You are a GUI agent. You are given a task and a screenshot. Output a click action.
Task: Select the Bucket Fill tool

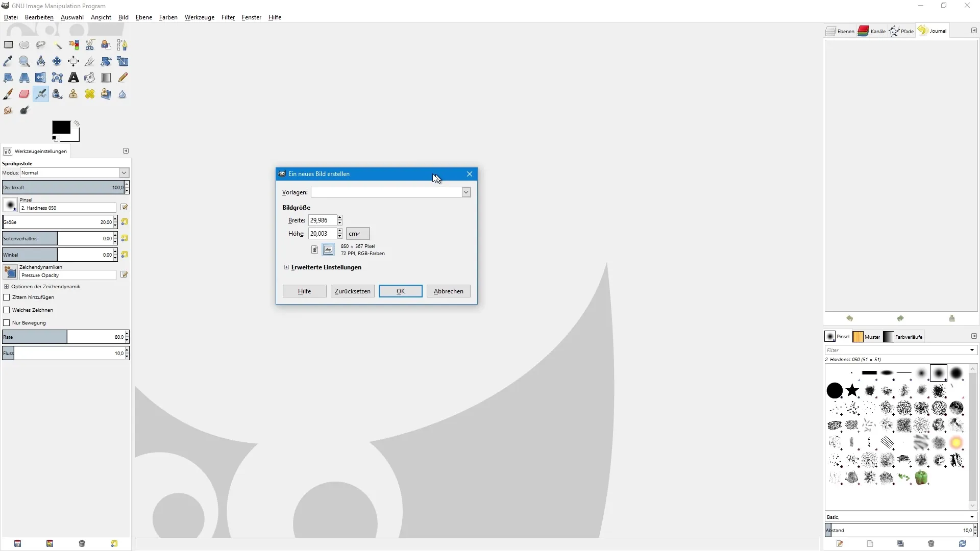[x=90, y=78]
